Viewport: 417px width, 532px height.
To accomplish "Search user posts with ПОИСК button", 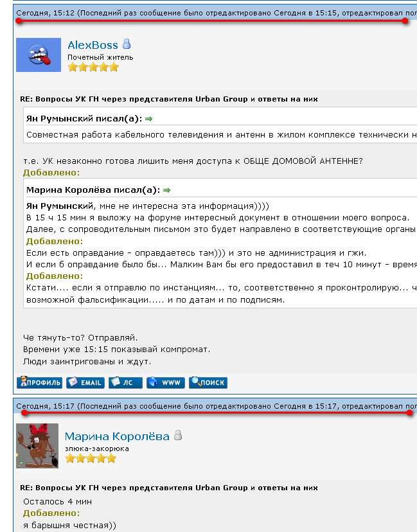I will click(208, 382).
